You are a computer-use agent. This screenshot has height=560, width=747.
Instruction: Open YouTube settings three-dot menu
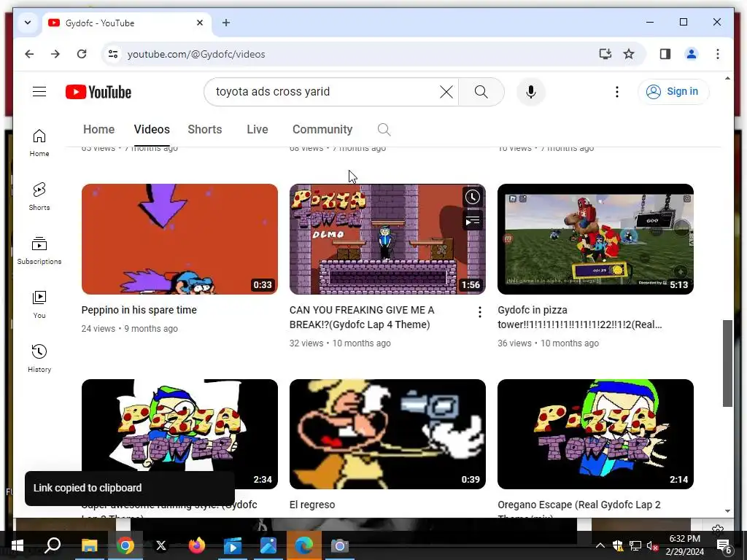click(x=617, y=91)
